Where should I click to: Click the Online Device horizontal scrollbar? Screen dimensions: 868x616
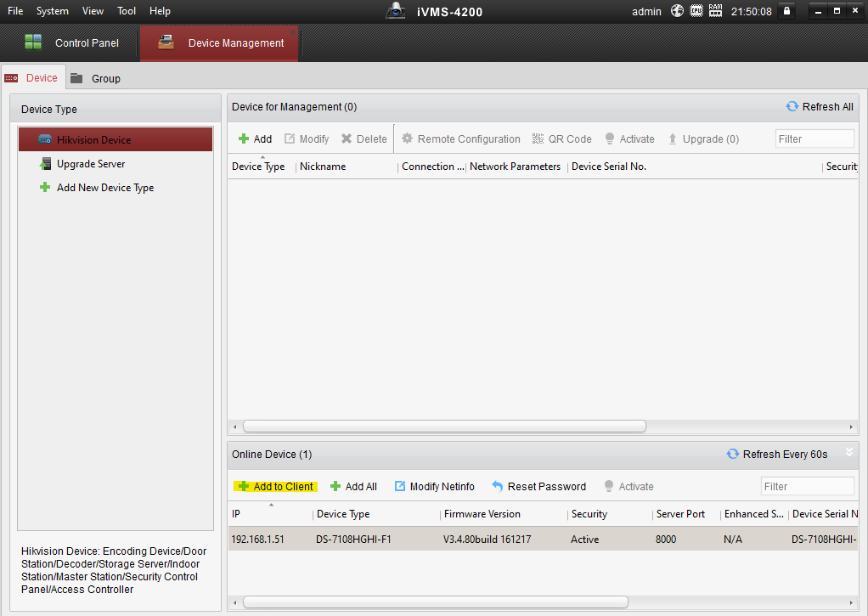[436, 602]
